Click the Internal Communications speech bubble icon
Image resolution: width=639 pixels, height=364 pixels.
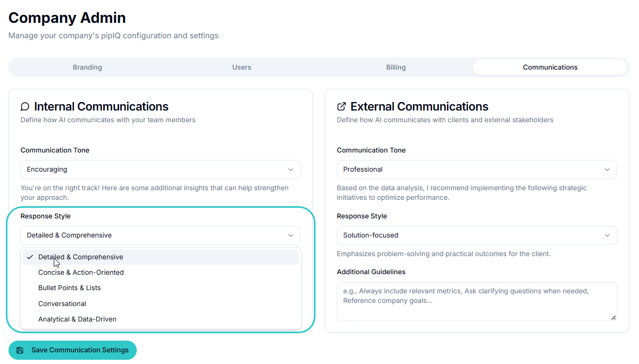pyautogui.click(x=25, y=107)
